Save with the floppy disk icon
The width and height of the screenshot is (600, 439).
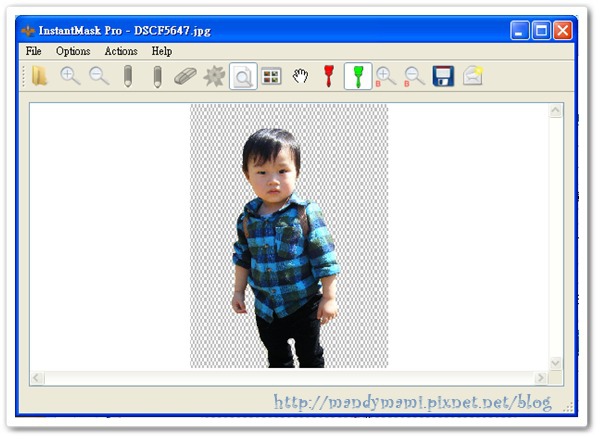click(443, 76)
